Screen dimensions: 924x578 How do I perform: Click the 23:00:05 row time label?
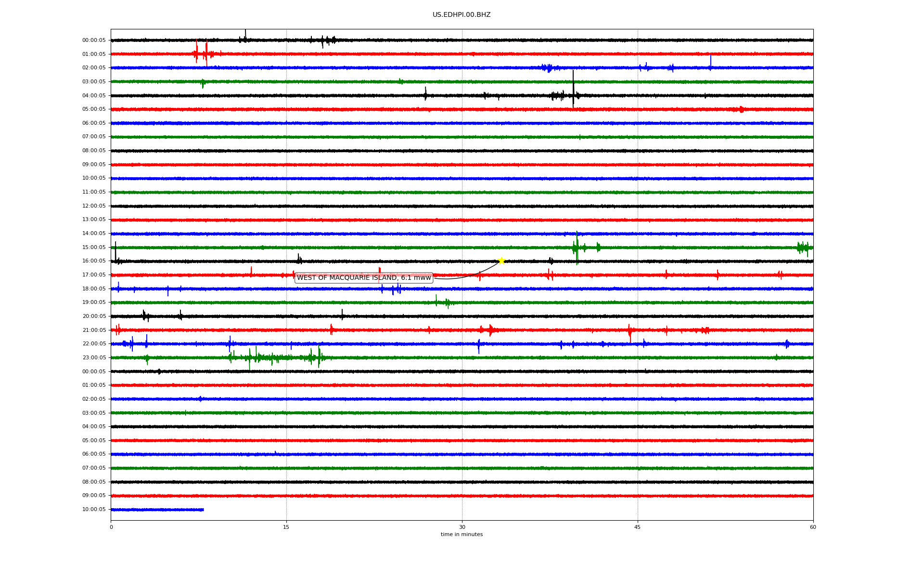point(94,358)
